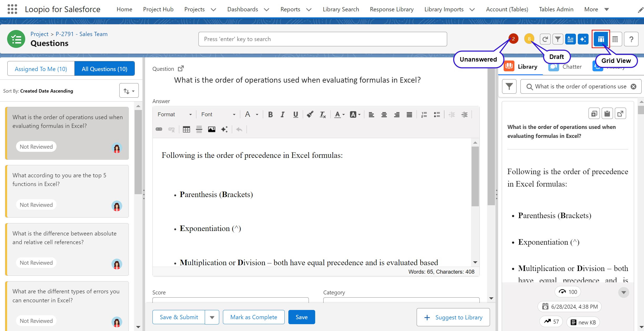Viewport: 644px width, 331px height.
Task: Switch to Assigned To Me tab
Action: [x=41, y=69]
